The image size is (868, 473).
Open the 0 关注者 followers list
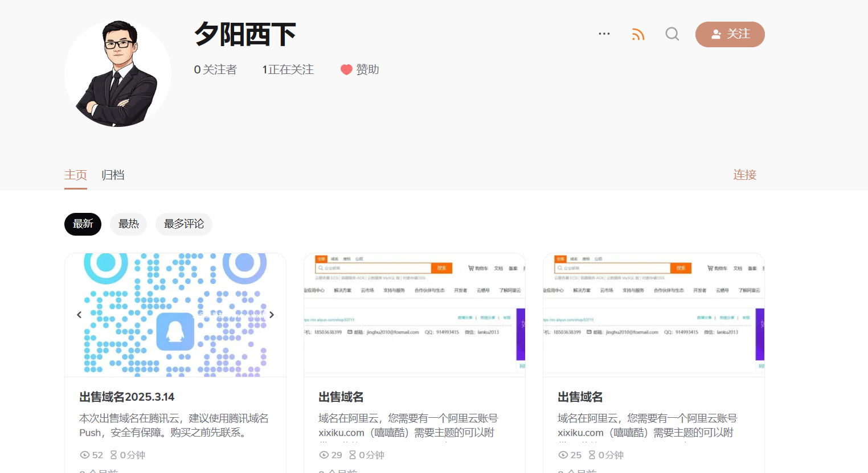(x=215, y=69)
